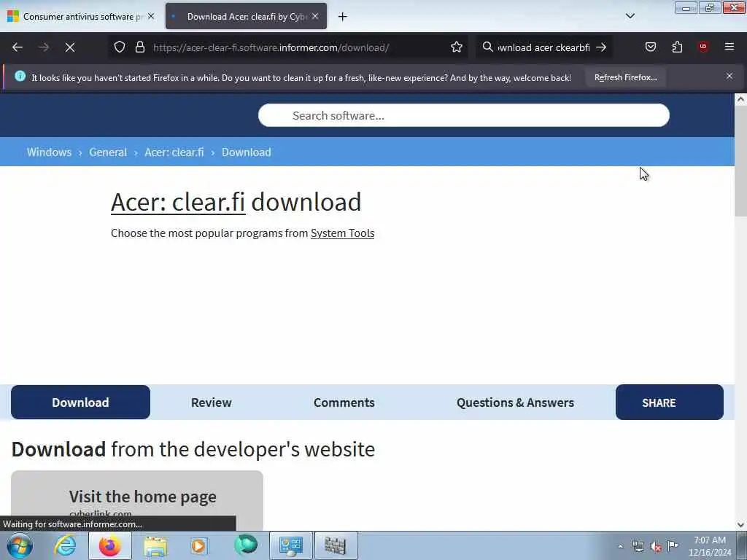Open the Pocket save icon
747x560 pixels.
pyautogui.click(x=650, y=47)
